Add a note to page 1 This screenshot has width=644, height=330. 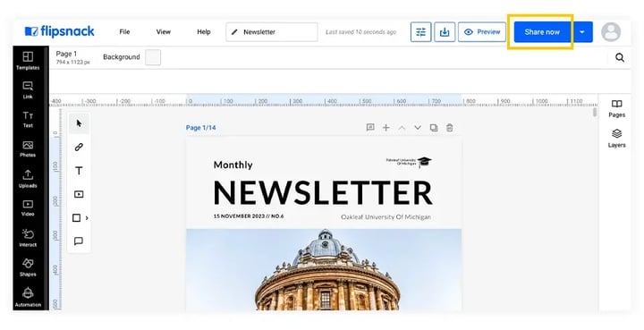[x=370, y=128]
